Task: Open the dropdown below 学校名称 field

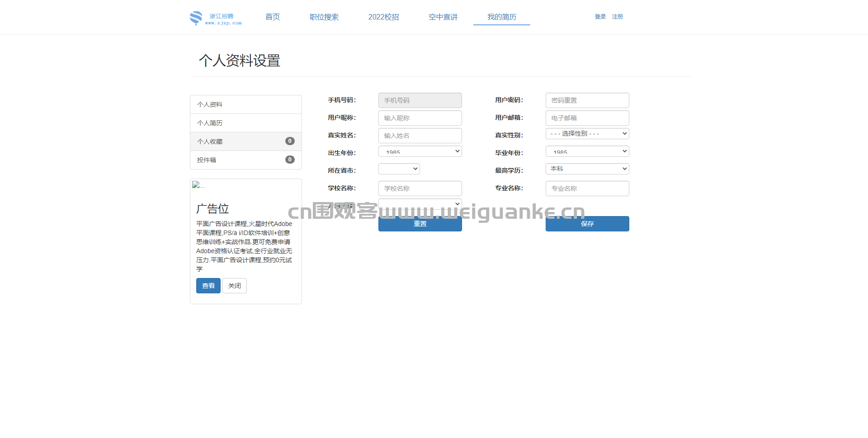Action: tap(420, 203)
